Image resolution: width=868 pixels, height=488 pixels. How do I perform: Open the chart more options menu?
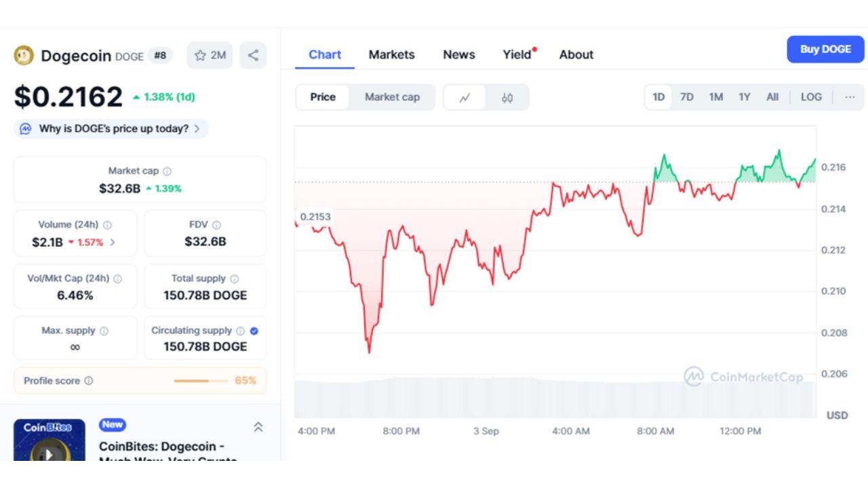pyautogui.click(x=850, y=97)
